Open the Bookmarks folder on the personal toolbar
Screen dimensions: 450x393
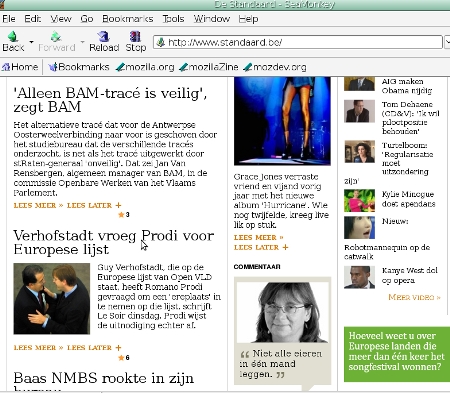[79, 67]
